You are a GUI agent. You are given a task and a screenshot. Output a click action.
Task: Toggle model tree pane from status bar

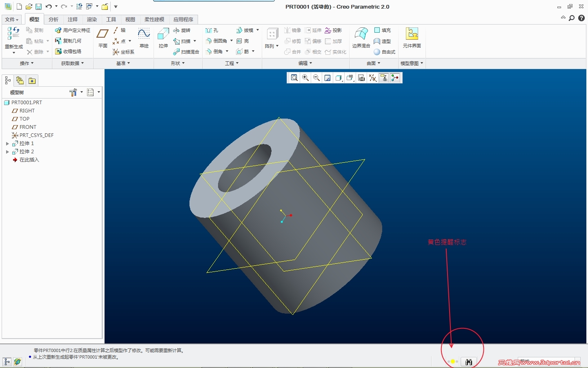point(7,362)
